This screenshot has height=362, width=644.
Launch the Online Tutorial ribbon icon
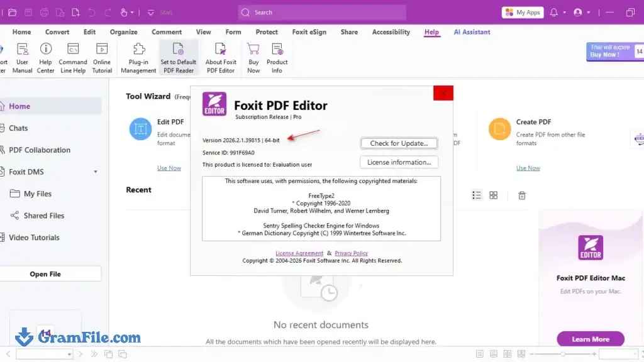102,58
